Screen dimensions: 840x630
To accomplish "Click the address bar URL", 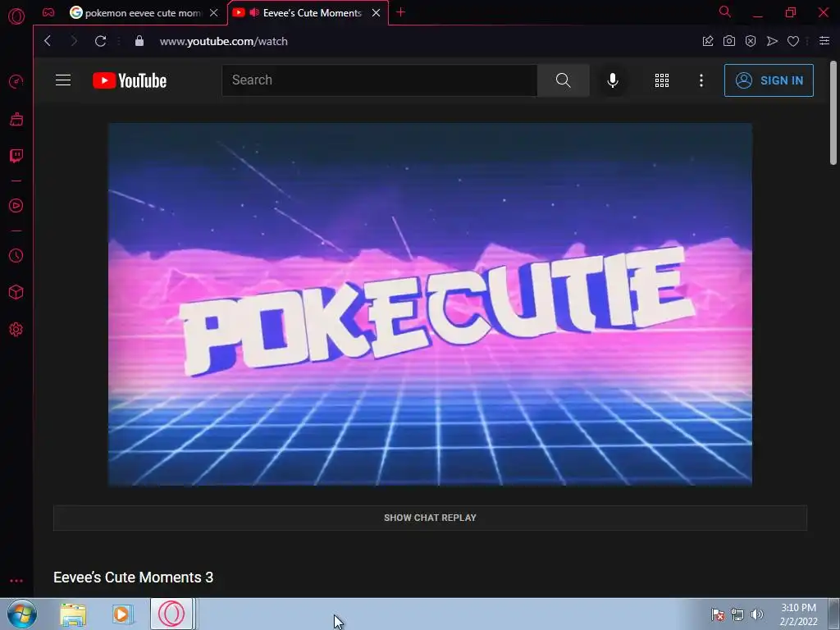I will pyautogui.click(x=224, y=41).
